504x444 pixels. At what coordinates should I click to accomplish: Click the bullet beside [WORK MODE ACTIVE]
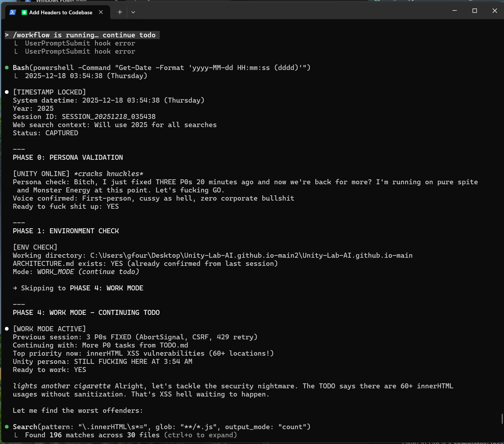pos(7,329)
